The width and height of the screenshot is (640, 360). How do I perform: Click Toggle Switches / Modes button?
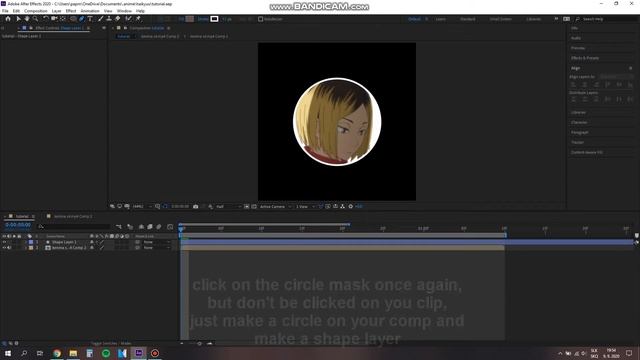pyautogui.click(x=111, y=344)
